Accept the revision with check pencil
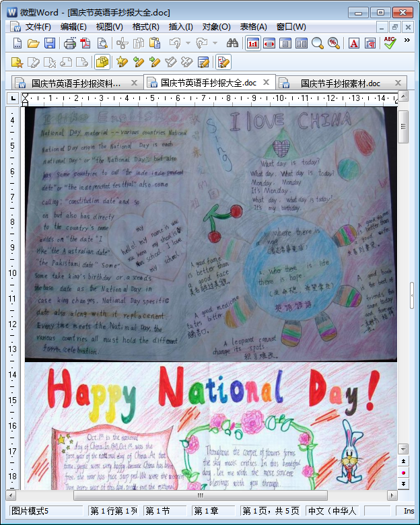Viewport: 420px width, 525px height. pos(171,63)
